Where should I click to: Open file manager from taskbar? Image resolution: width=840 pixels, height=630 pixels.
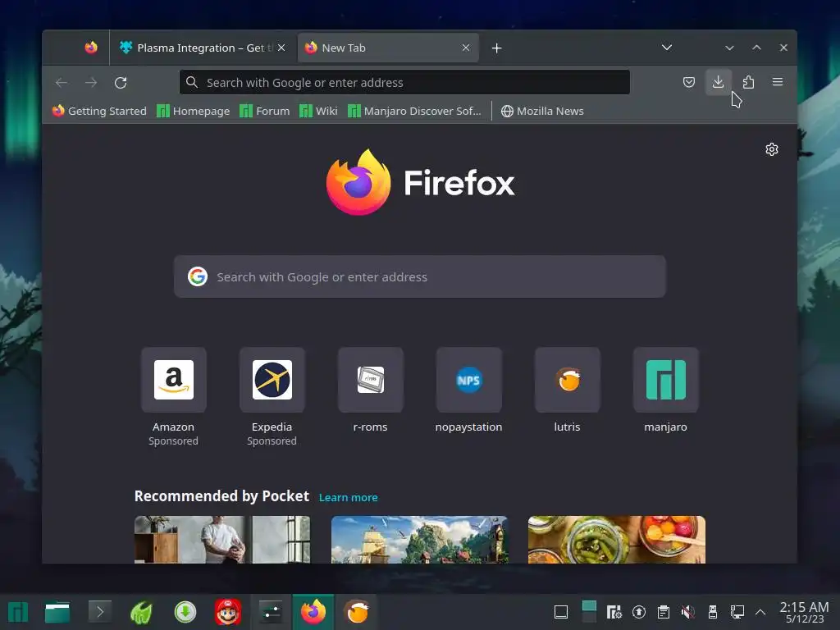[x=57, y=612]
